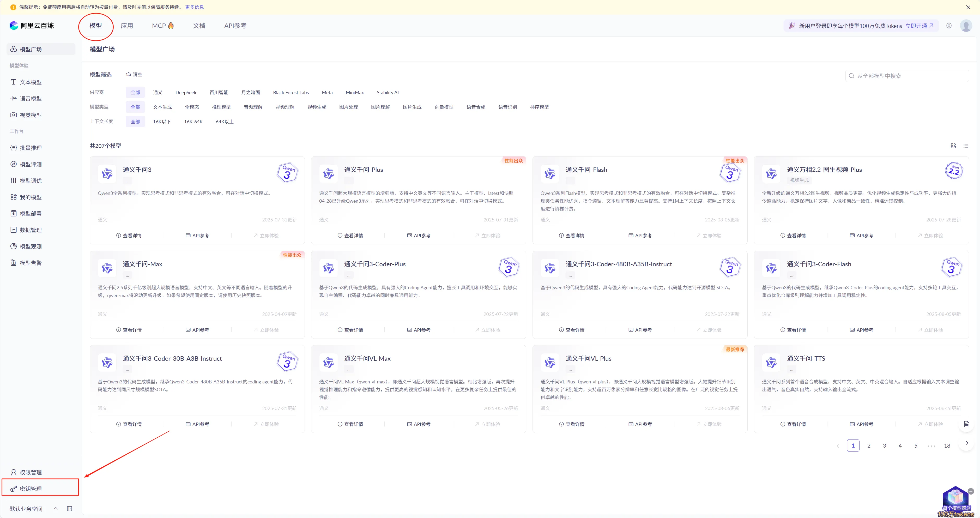Open 密钥管理 key icon in sidebar
This screenshot has height=518, width=980.
[x=14, y=489]
